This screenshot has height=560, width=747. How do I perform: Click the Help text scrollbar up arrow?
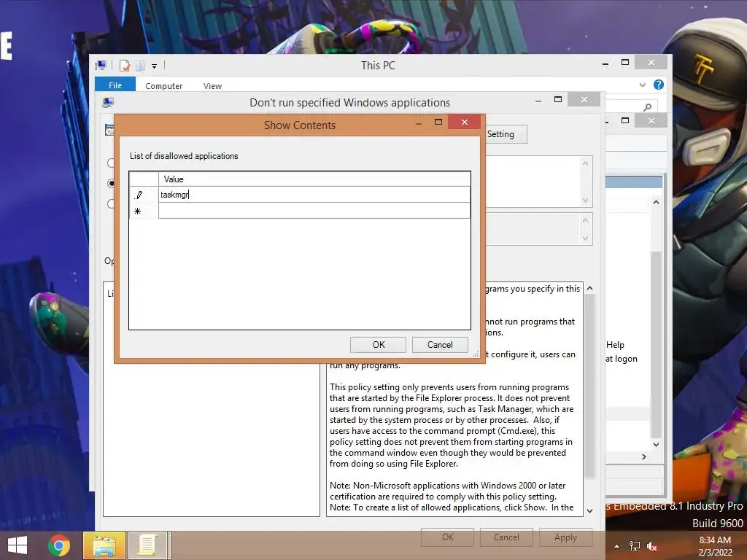pyautogui.click(x=589, y=288)
